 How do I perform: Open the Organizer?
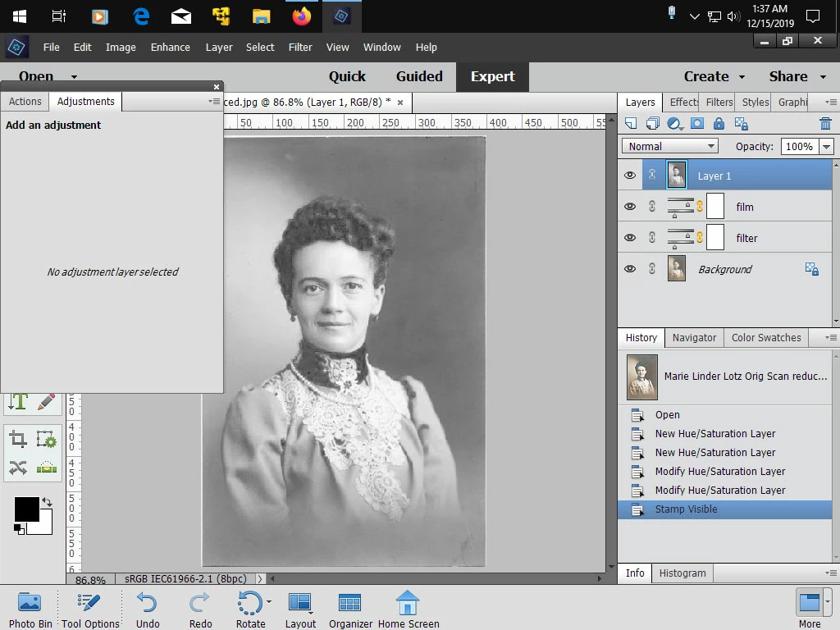click(350, 609)
